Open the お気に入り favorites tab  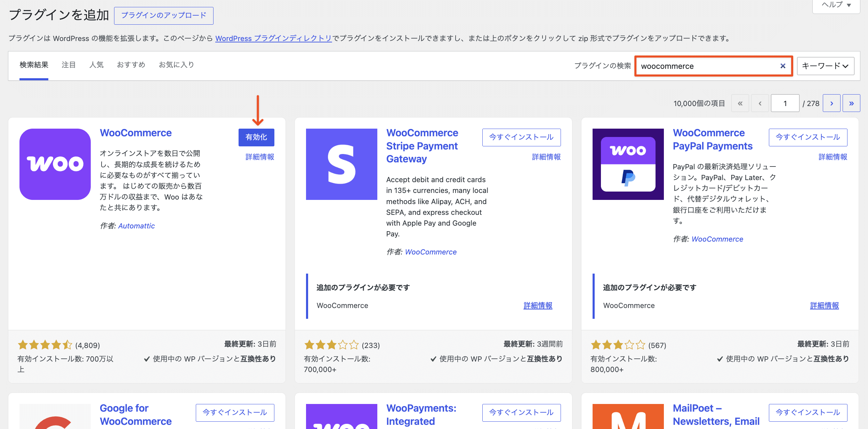(177, 65)
